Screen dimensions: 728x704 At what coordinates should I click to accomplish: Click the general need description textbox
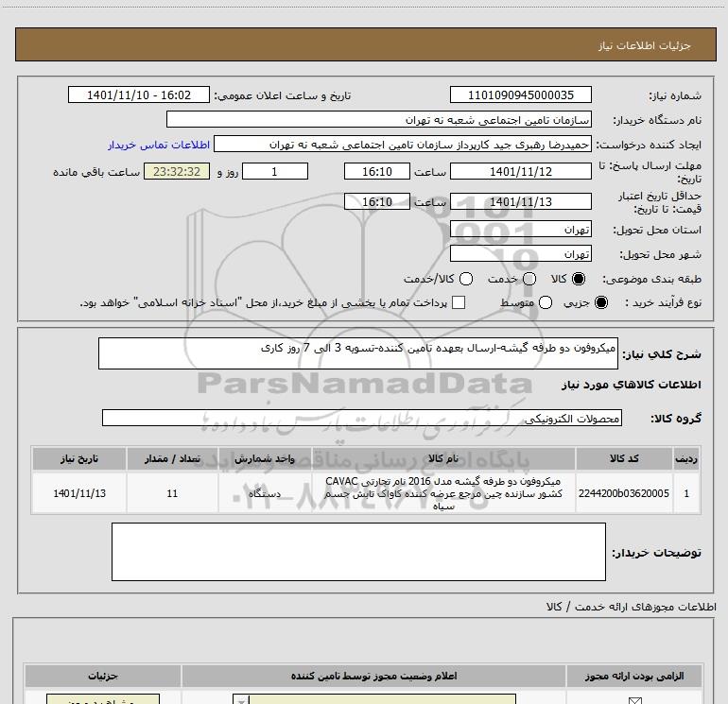point(358,353)
